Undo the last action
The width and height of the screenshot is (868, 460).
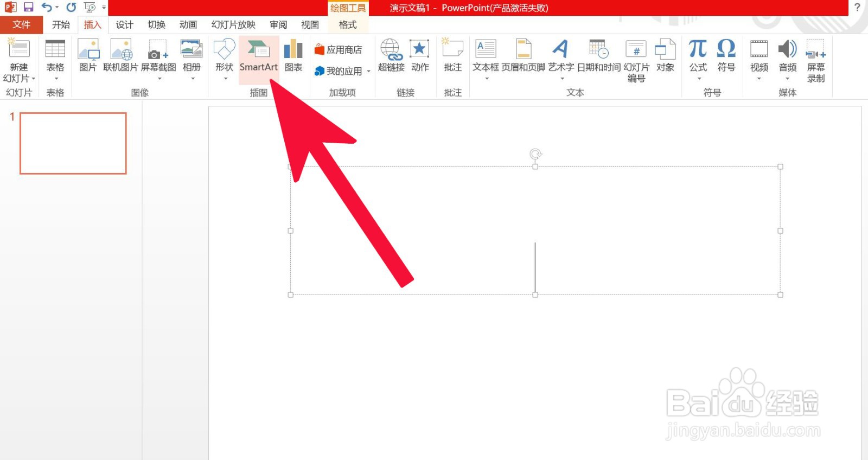(x=47, y=7)
